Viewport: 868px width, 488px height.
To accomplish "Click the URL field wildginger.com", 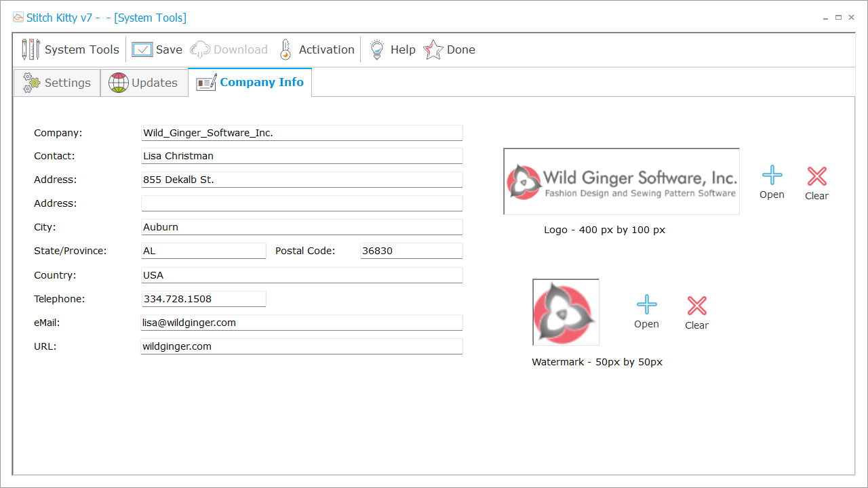I will tap(302, 346).
